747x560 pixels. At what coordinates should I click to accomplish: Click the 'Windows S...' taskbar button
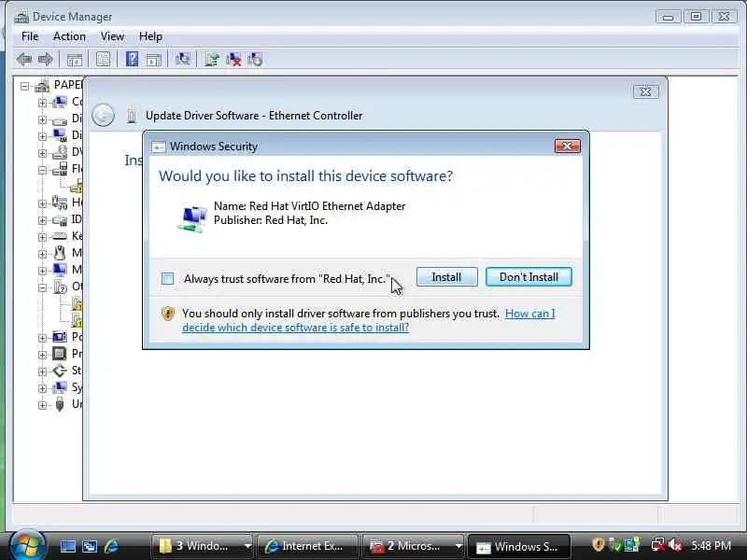518,546
